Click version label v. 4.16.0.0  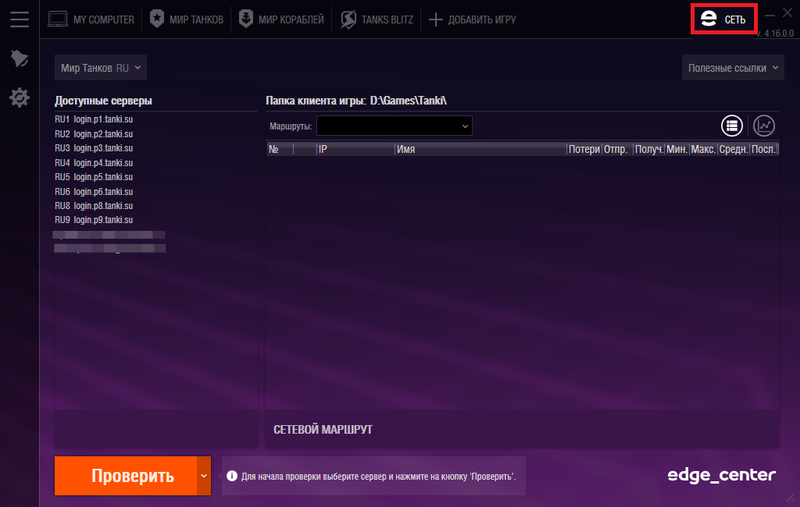[x=774, y=34]
